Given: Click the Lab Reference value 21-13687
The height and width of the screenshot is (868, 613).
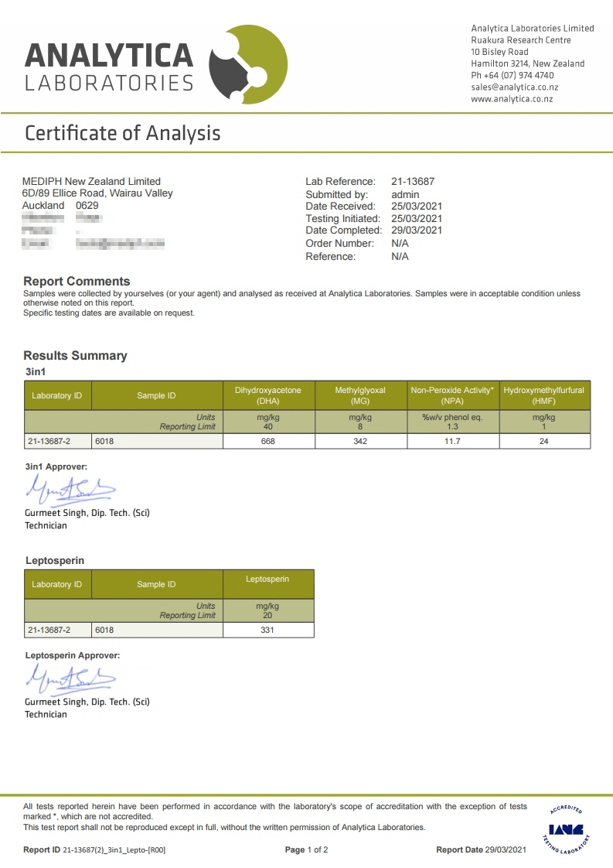Looking at the screenshot, I should pos(413,182).
